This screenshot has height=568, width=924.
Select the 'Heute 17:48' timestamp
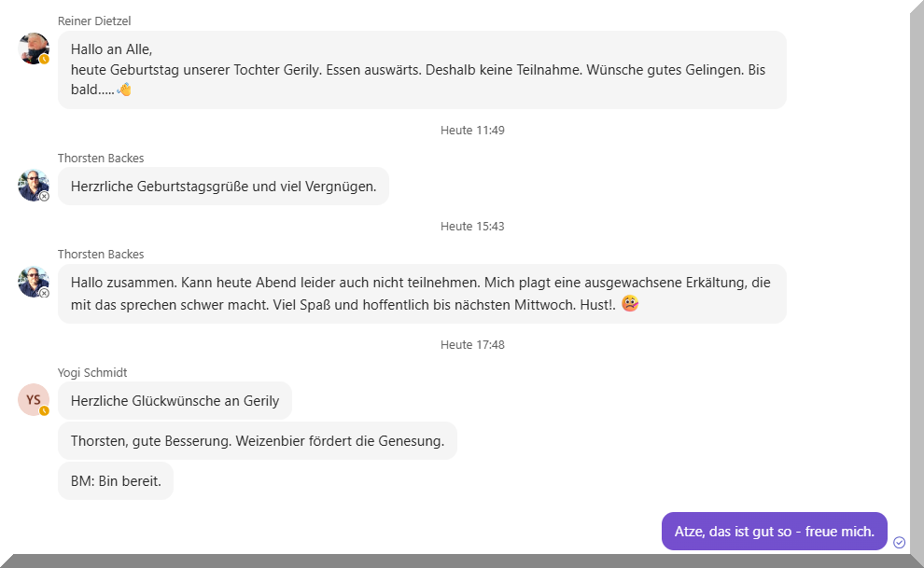[x=472, y=345]
